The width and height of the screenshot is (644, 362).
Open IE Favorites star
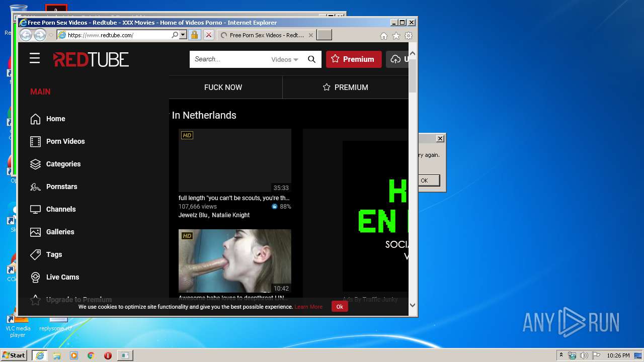pyautogui.click(x=396, y=36)
